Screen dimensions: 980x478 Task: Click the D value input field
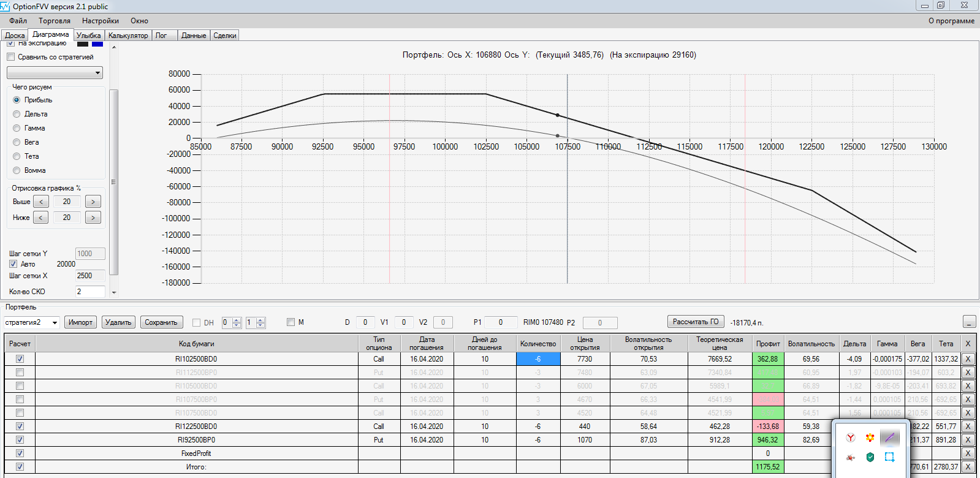365,322
